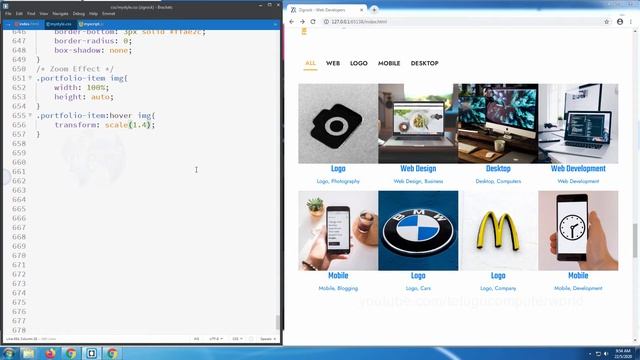Open the UTF-8 encoding dropdown in status bar
This screenshot has height=360, width=640.
(216, 339)
